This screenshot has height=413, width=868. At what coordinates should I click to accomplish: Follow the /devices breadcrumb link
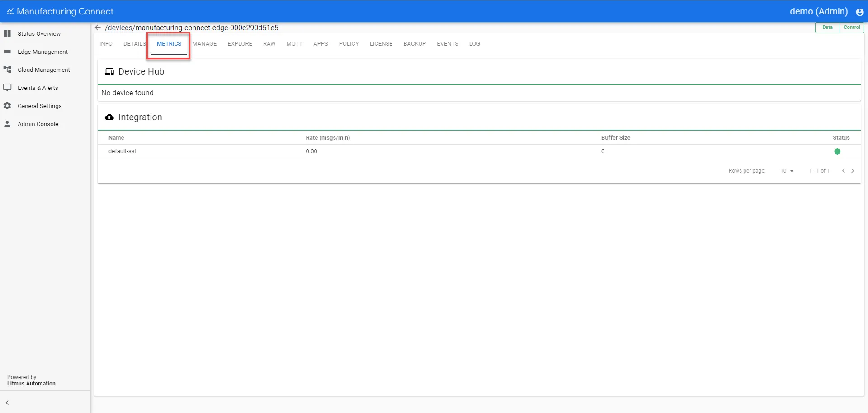tap(119, 28)
